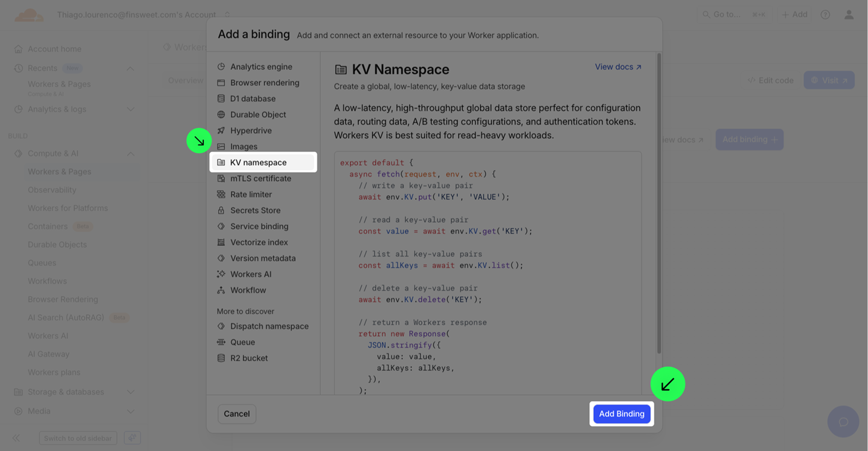Click the Browser rendering icon in binding list
This screenshot has height=451, width=868.
[x=221, y=83]
